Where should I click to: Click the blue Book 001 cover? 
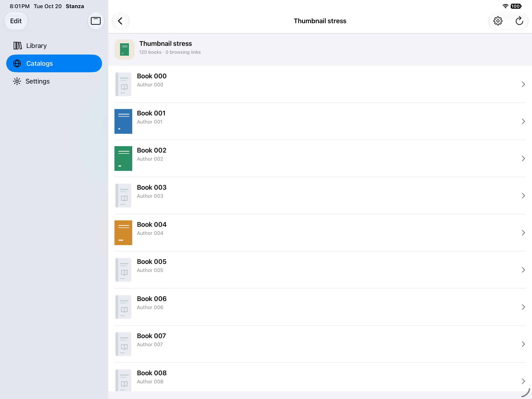(123, 121)
